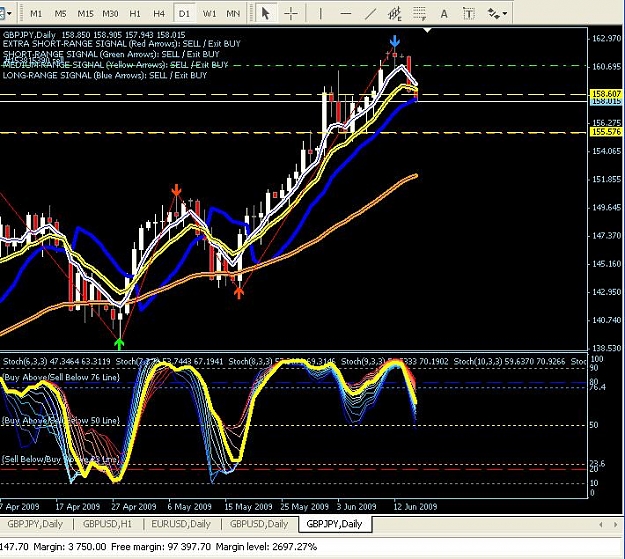This screenshot has height=559, width=625.
Task: Click the SHORT-RANGE SIGNAL (Green Arrows) text
Action: 111,54
